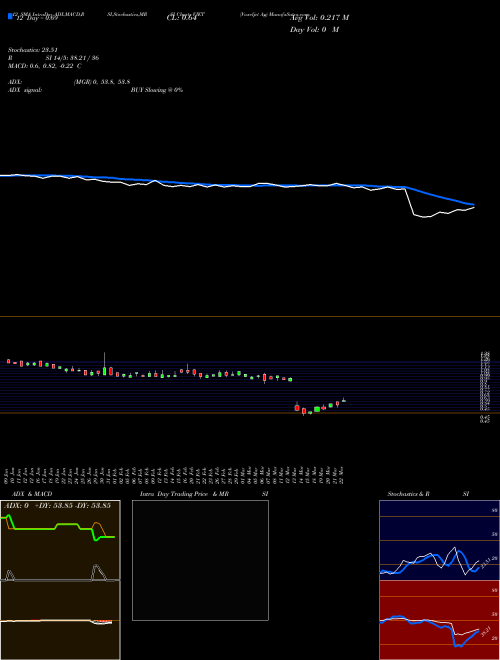The image size is (500, 660).
Task: Click the 'Stochastics: 23.51' reading
Action: 33,50
